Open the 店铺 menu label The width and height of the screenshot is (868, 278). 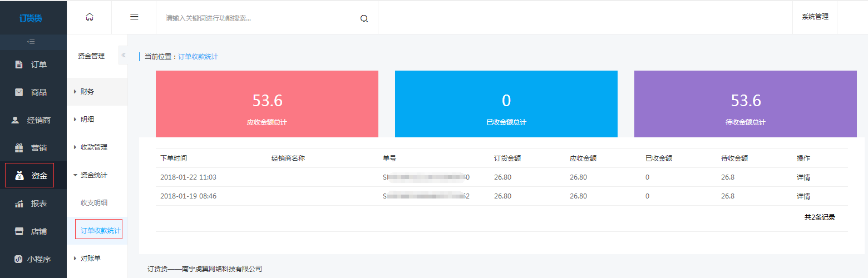coord(39,231)
